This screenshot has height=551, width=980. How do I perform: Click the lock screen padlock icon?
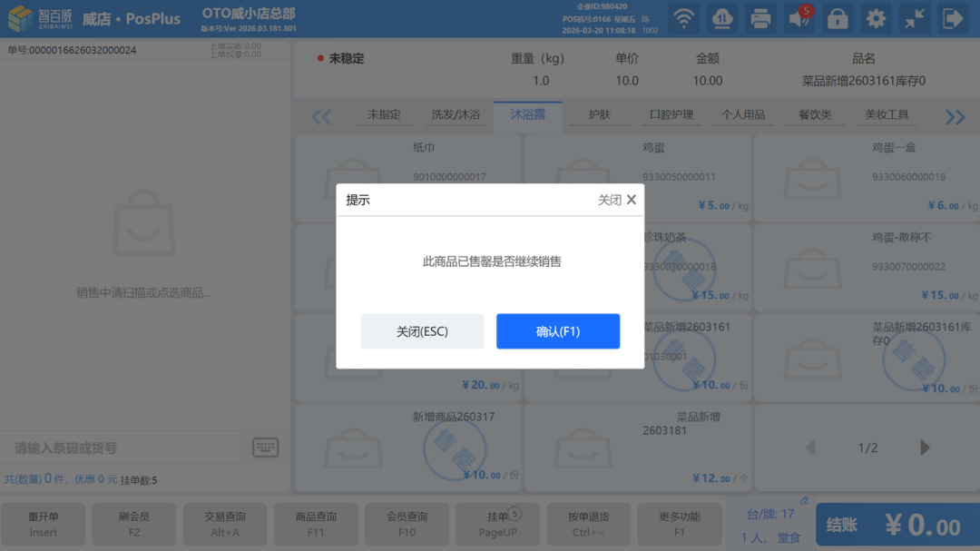[838, 19]
